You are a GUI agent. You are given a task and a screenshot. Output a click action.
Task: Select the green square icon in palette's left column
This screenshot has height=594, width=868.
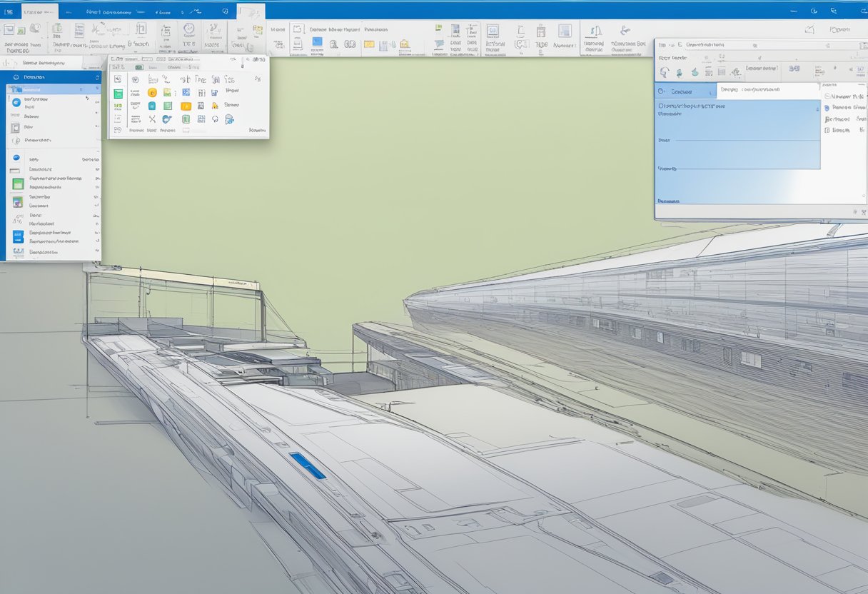(118, 93)
